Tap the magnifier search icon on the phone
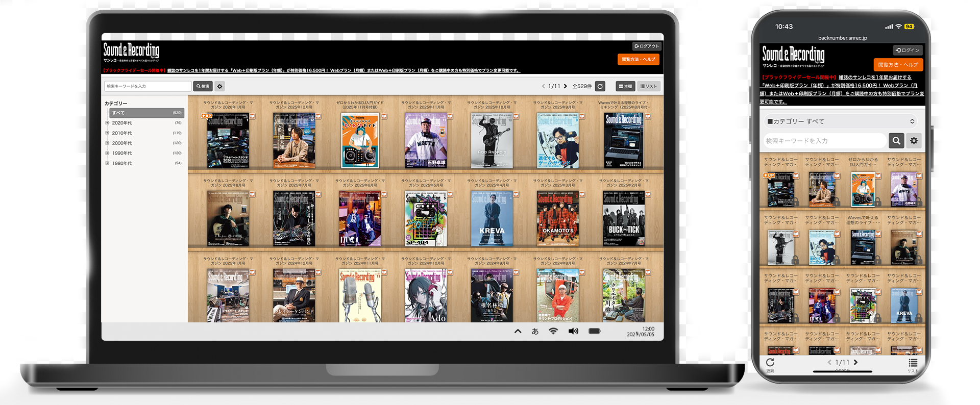Screen dimensions: 980x405 896,140
